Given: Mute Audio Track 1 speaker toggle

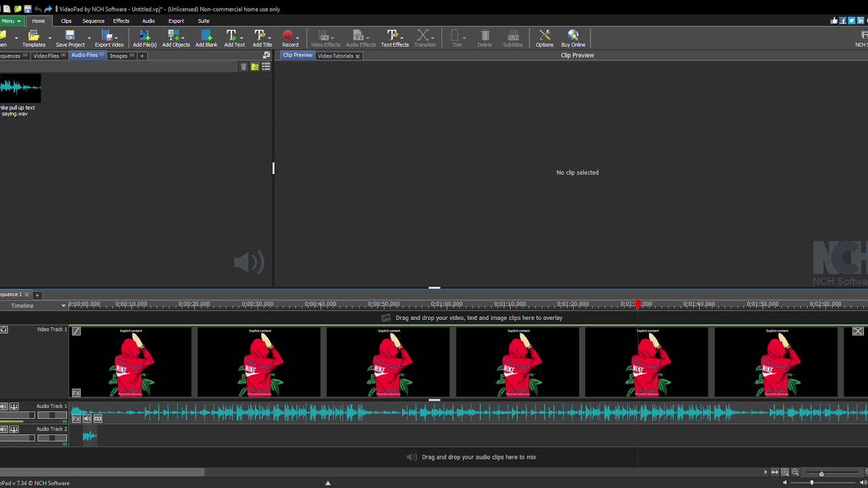Looking at the screenshot, I should 3,407.
